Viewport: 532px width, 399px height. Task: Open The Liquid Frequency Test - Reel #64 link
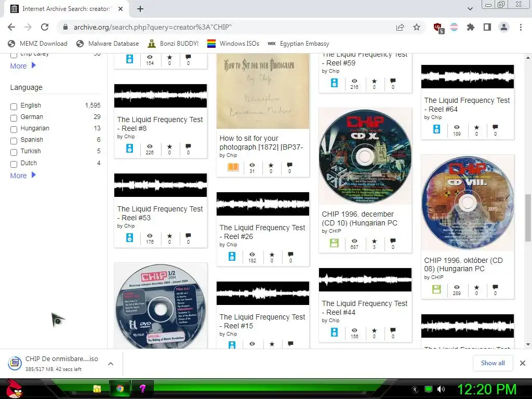467,104
